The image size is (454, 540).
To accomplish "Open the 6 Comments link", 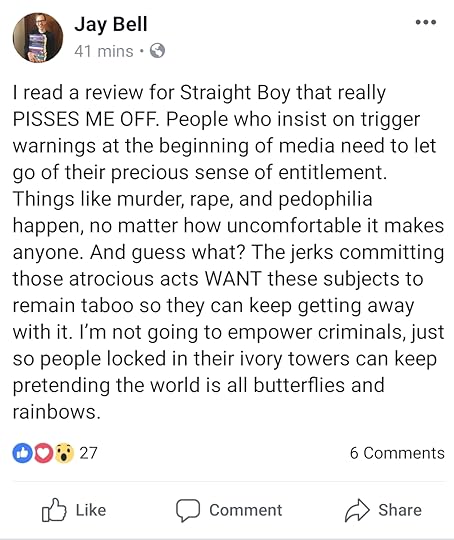I will [x=397, y=453].
